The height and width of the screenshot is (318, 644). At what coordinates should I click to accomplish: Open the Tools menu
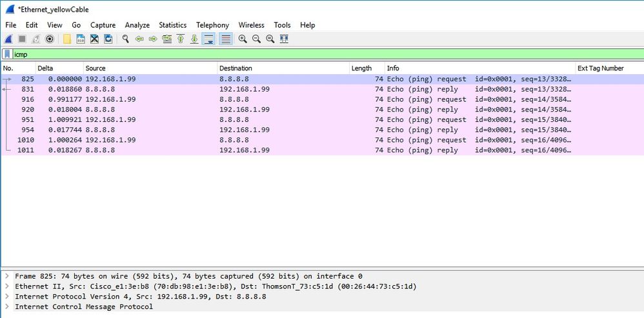point(282,25)
